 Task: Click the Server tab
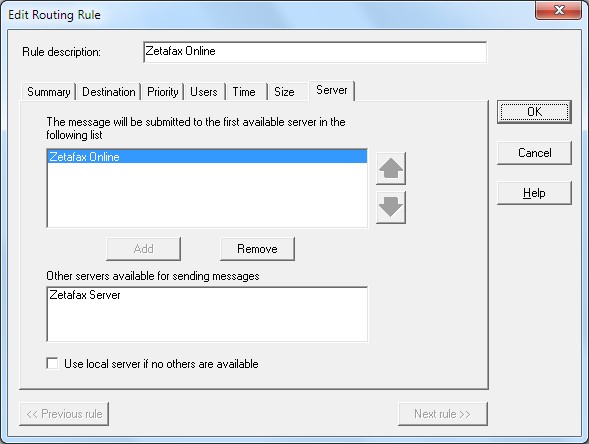click(332, 91)
